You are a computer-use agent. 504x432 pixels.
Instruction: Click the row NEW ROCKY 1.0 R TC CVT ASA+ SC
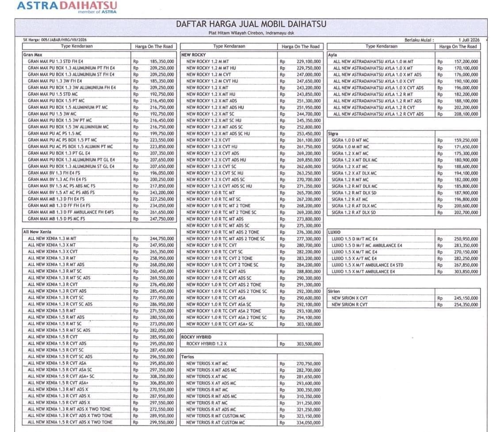click(252, 324)
